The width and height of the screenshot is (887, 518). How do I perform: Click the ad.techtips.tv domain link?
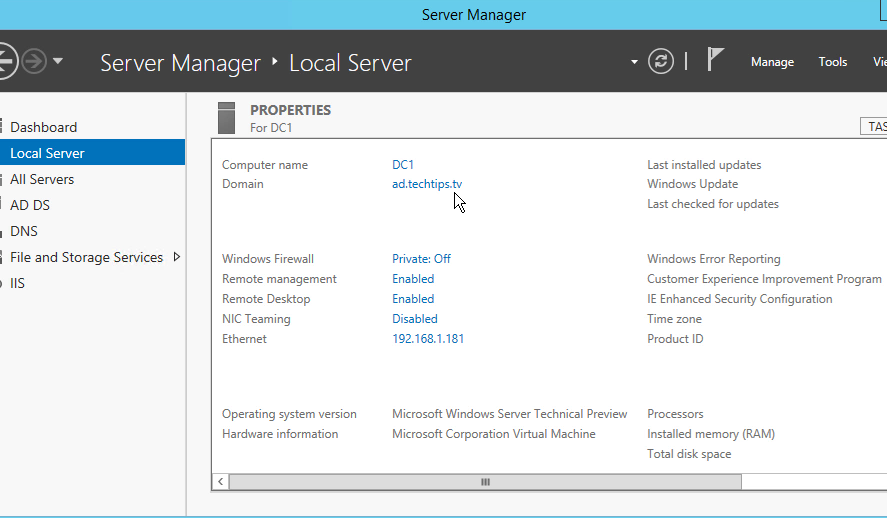427,184
